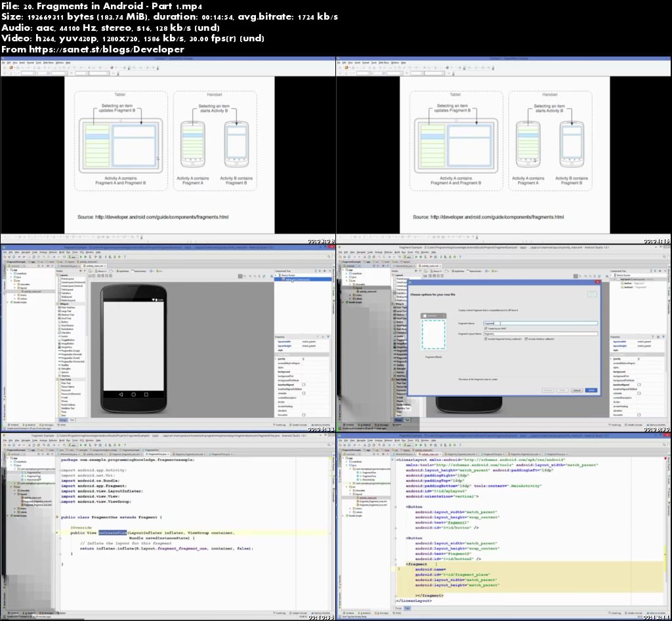The width and height of the screenshot is (672, 621).
Task: Click Properties help question icon in design-view frame
Action: coord(318,336)
